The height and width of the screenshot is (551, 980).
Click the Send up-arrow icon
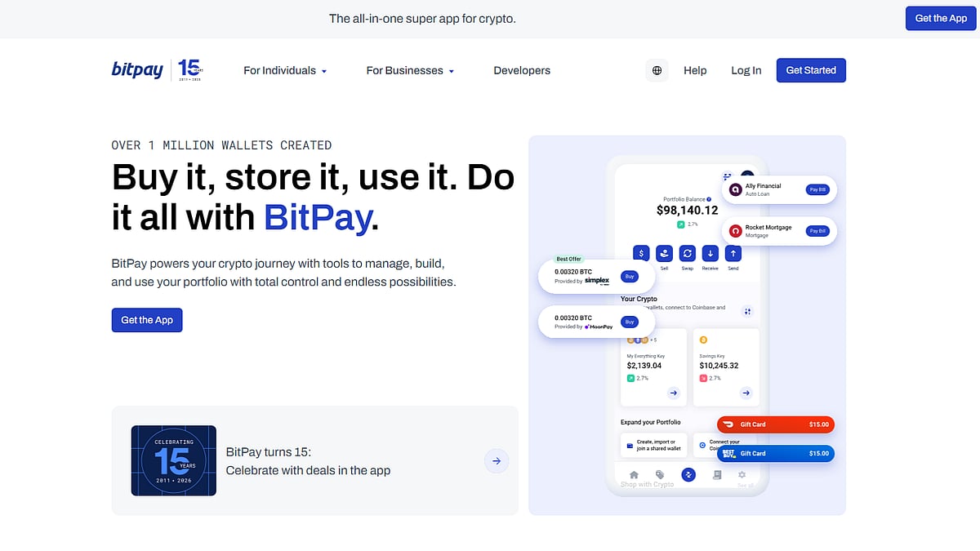point(733,254)
